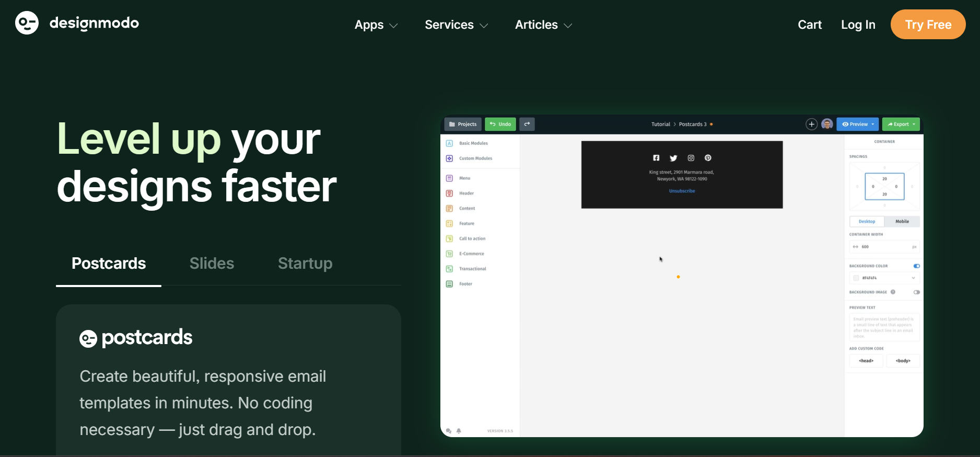
Task: Expand the #F4F4F4 color dropdown chevron
Action: [913, 278]
